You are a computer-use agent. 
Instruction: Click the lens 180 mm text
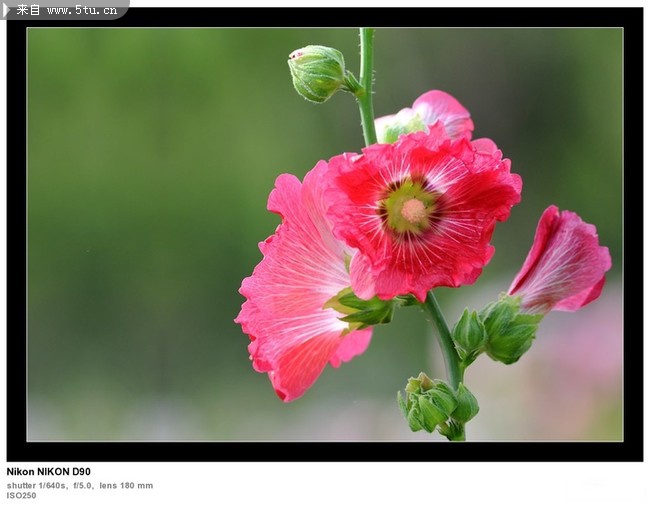pos(126,485)
